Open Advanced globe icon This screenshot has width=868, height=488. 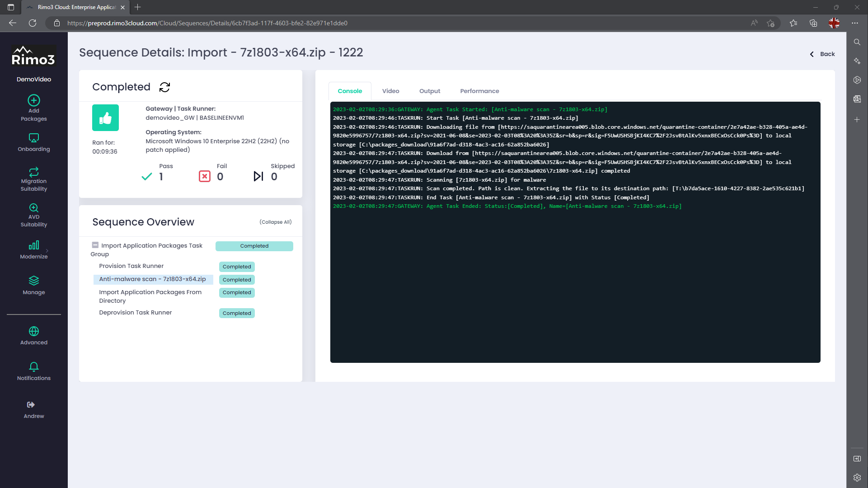point(34,331)
